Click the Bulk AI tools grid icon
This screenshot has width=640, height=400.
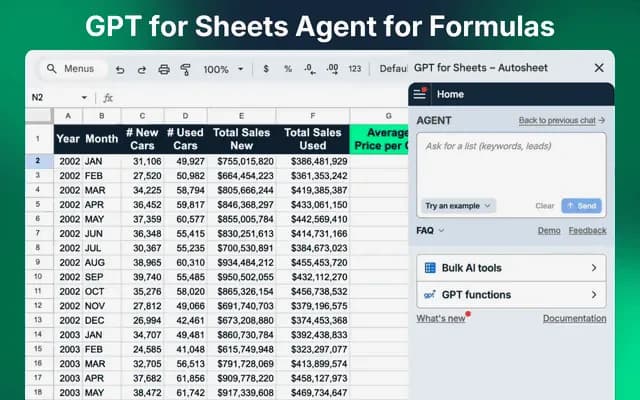tap(430, 268)
